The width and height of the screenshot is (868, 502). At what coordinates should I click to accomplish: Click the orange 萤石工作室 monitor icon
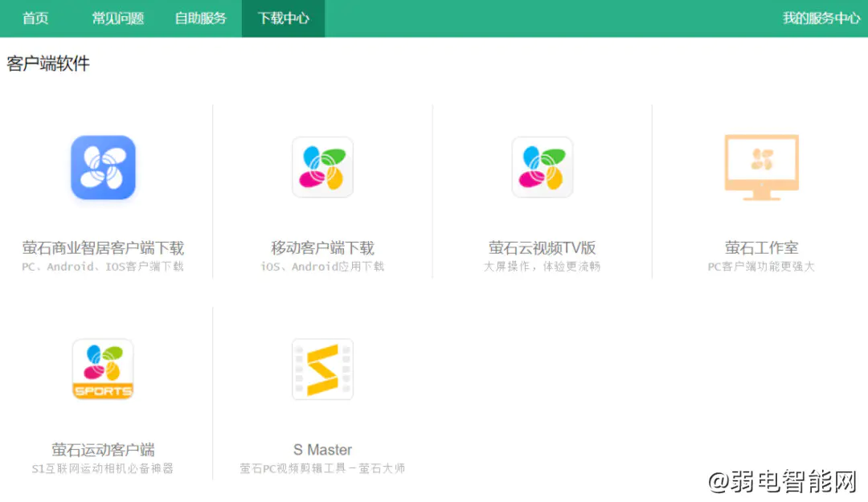(x=762, y=167)
